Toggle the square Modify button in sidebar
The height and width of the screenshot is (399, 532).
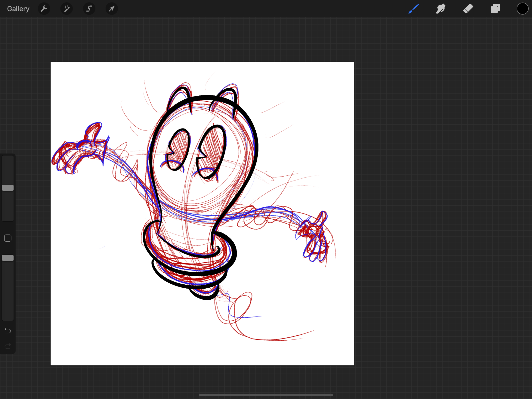8,238
